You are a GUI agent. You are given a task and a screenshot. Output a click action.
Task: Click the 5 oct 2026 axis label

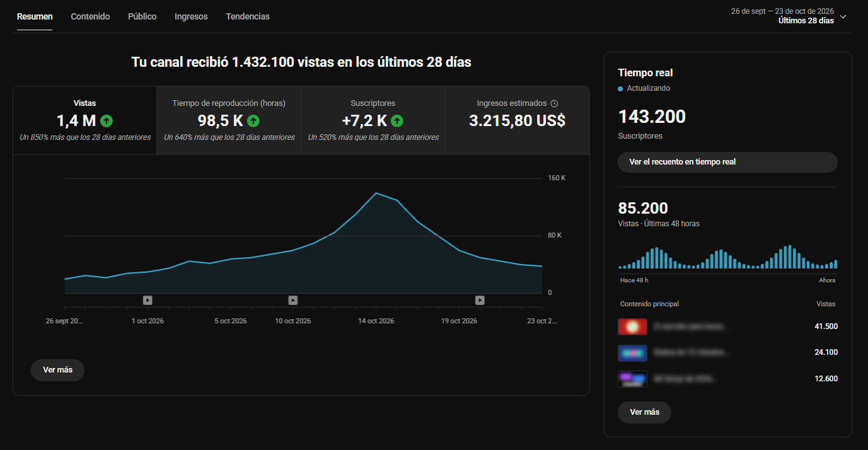231,321
